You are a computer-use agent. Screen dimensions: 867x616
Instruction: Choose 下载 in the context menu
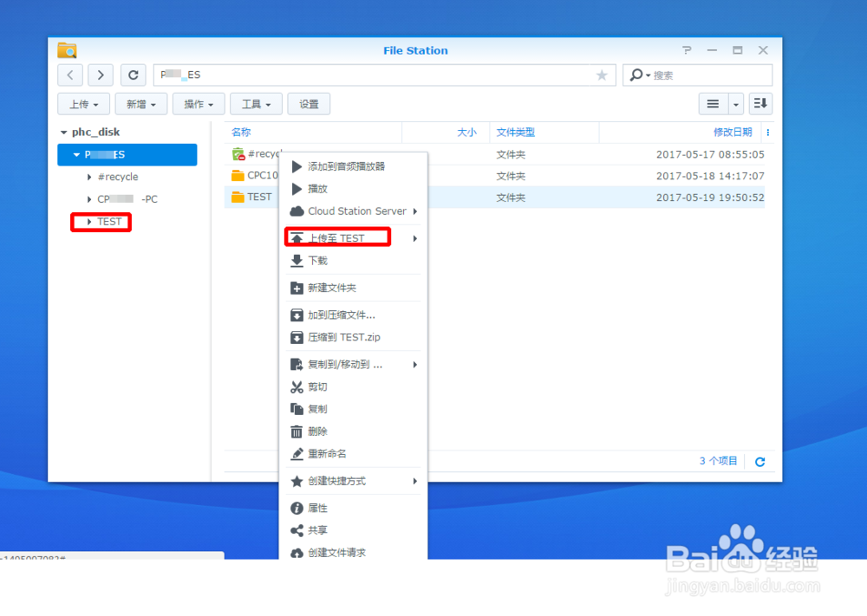point(353,260)
